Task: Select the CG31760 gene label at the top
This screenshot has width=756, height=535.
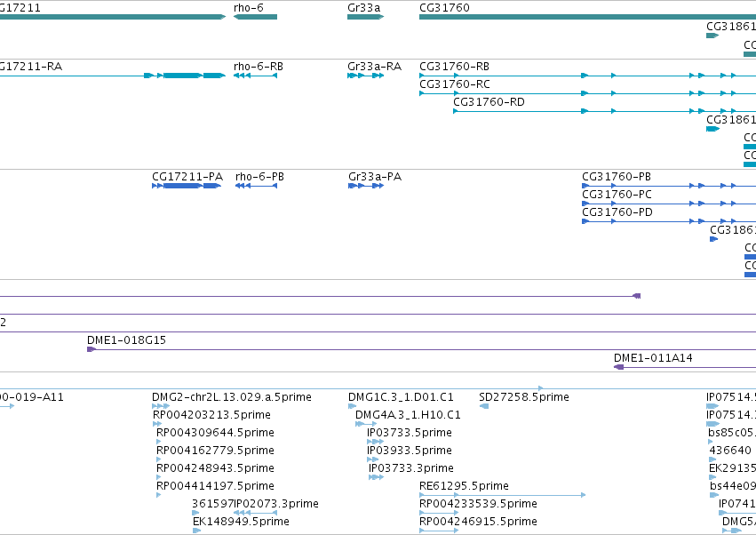Action: 444,8
